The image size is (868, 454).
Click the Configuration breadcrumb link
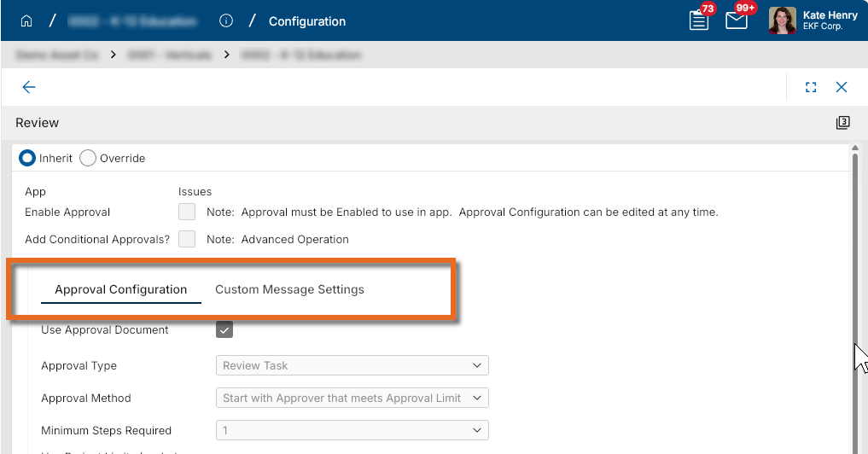[307, 21]
